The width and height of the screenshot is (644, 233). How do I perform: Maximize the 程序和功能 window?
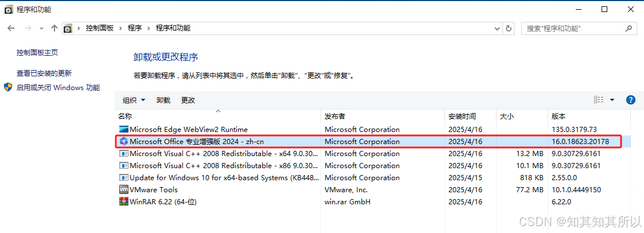(604, 9)
